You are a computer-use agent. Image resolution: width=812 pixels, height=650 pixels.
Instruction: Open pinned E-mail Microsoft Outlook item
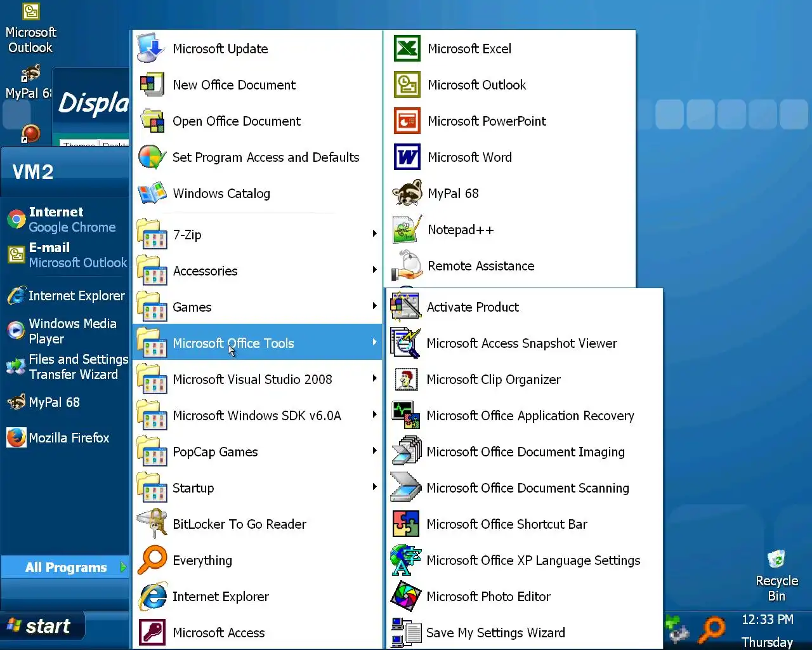coord(65,255)
